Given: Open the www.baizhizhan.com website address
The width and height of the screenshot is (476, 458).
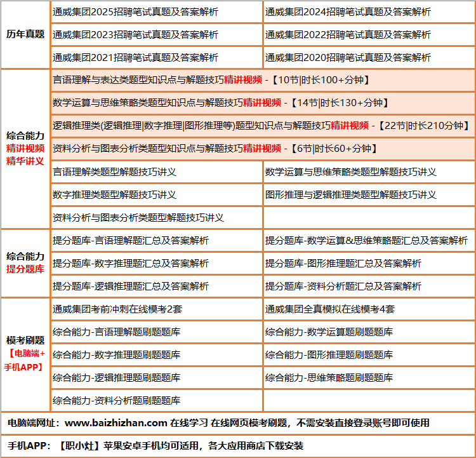Looking at the screenshot, I should click(116, 423).
